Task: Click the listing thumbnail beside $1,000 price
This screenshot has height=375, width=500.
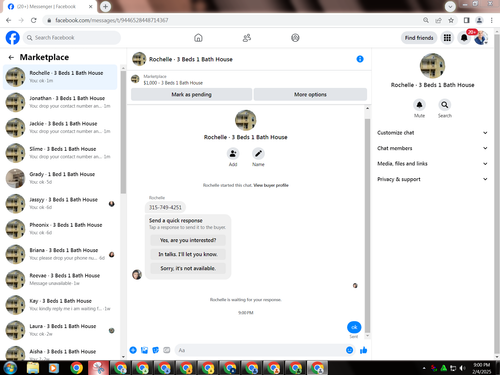Action: (x=135, y=79)
